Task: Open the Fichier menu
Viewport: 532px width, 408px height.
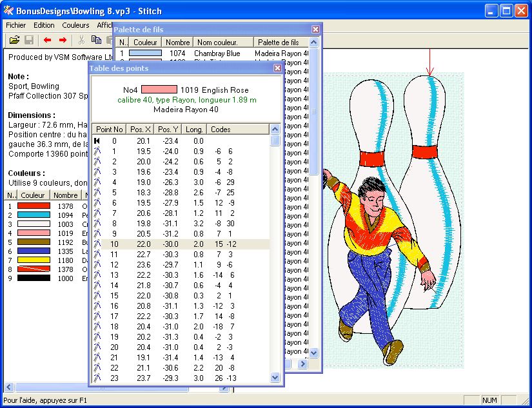Action: (x=16, y=25)
